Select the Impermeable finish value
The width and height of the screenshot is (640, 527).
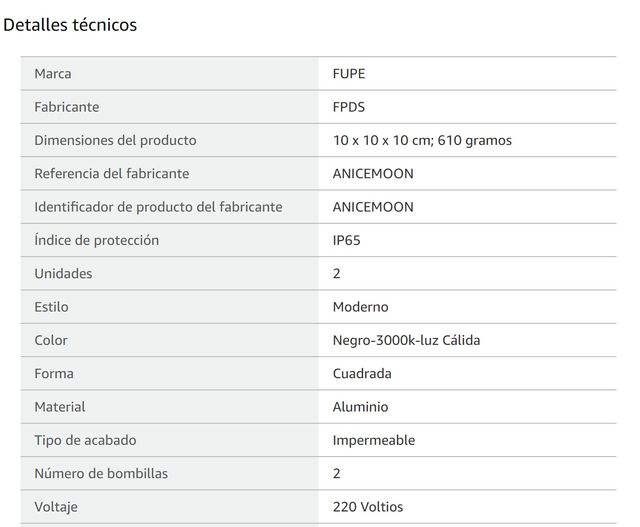(x=374, y=440)
